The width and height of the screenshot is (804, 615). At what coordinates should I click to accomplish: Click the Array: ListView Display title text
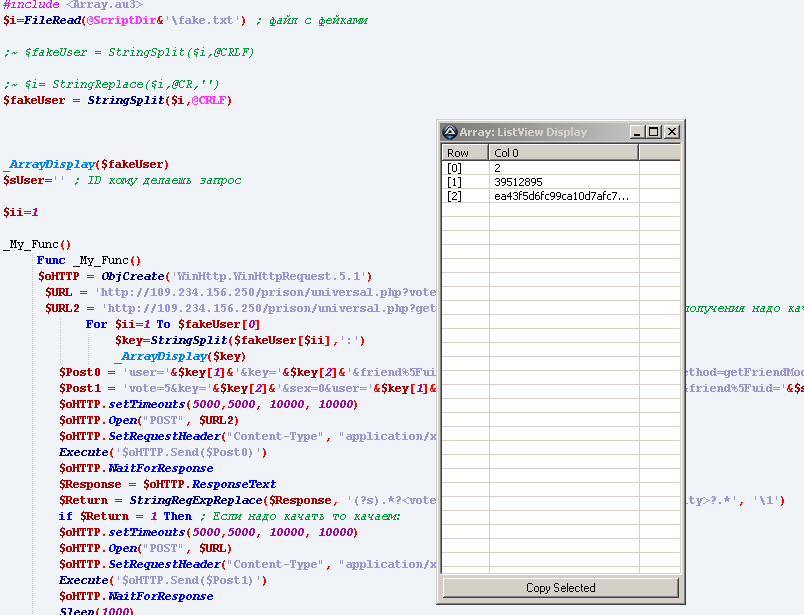[524, 132]
